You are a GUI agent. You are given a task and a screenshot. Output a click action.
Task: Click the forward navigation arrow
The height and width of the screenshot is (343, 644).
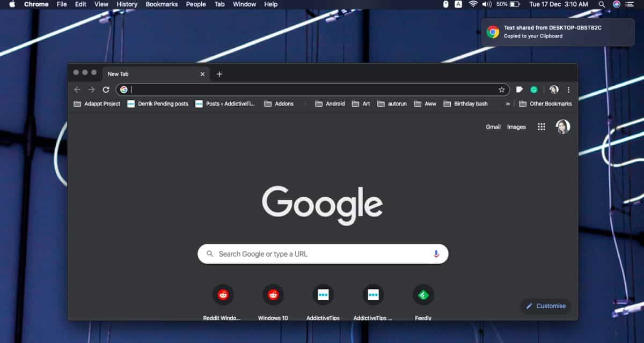click(92, 90)
